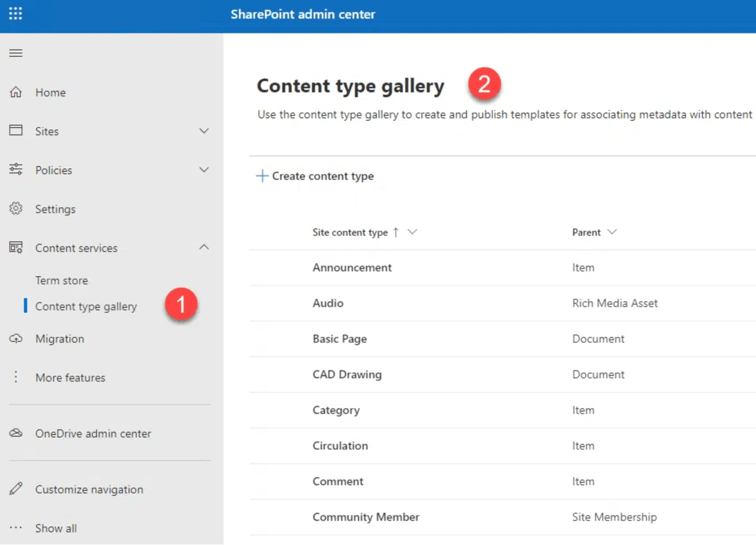Open OneDrive admin center link

(x=93, y=434)
